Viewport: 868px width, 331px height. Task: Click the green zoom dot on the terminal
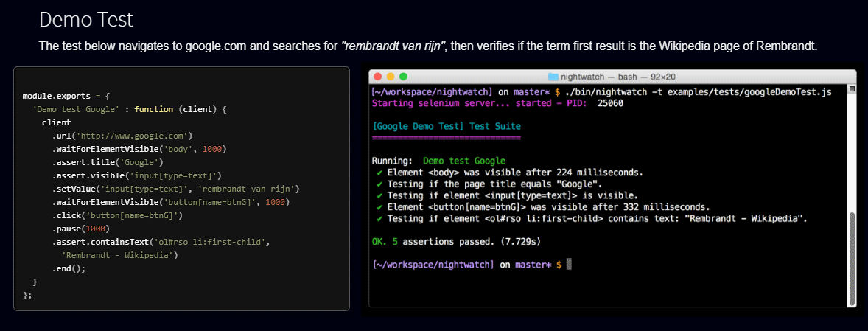pos(403,77)
